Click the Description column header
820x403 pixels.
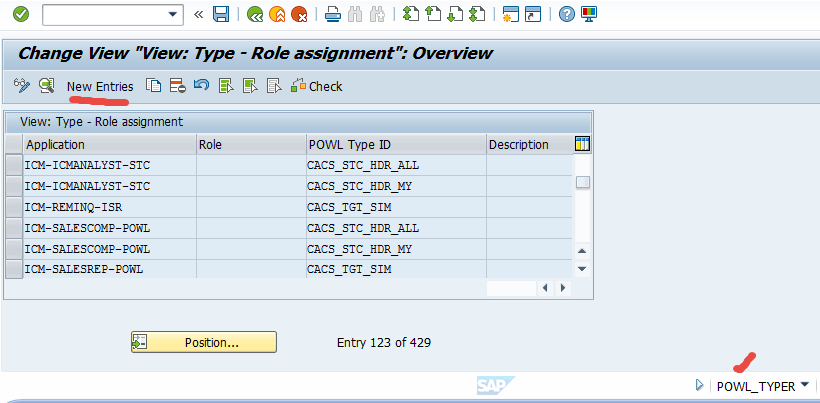[x=529, y=145]
